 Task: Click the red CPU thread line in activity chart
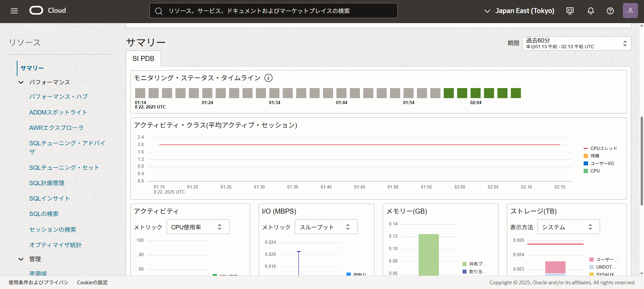coord(360,145)
